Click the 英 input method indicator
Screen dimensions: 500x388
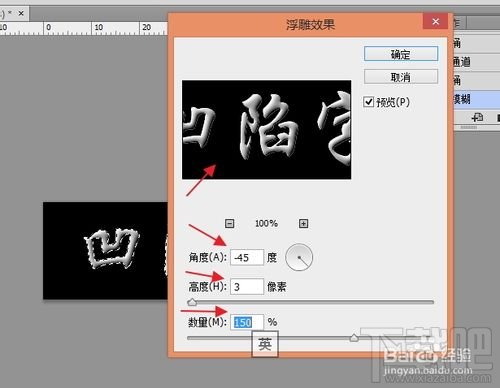click(265, 344)
